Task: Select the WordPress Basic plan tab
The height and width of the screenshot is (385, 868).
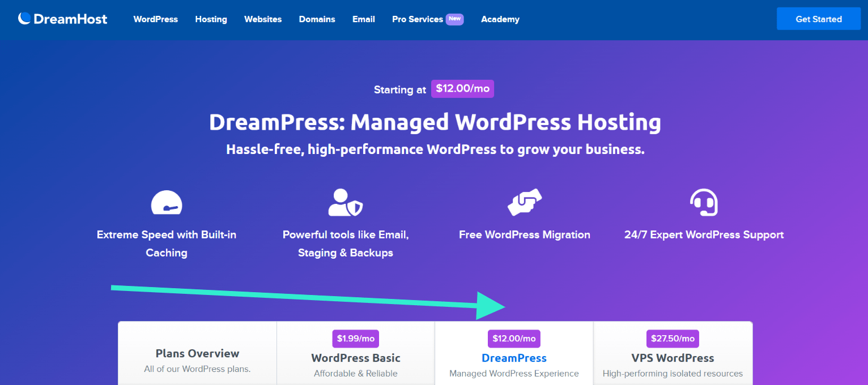Action: (356, 353)
